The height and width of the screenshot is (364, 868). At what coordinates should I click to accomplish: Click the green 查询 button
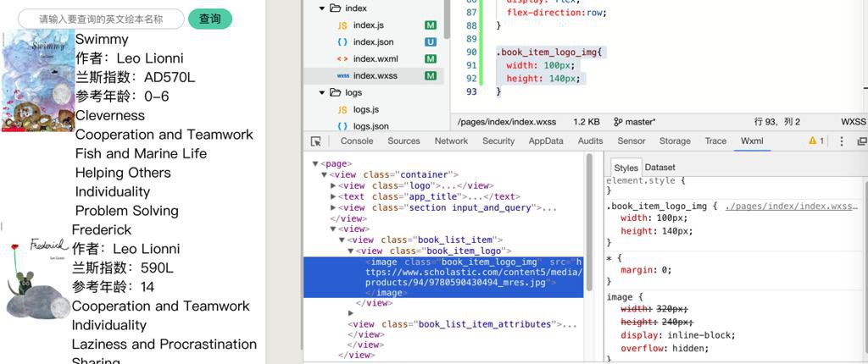pos(210,19)
